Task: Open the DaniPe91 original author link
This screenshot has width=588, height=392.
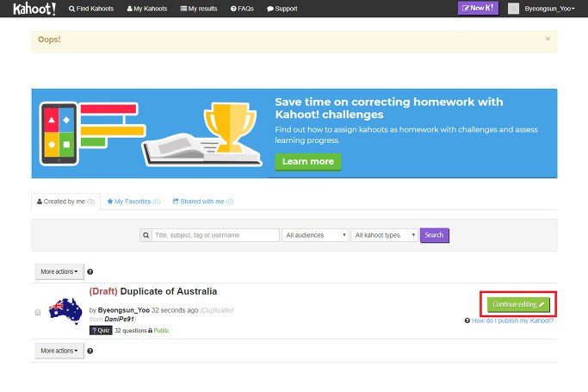Action: click(x=119, y=320)
